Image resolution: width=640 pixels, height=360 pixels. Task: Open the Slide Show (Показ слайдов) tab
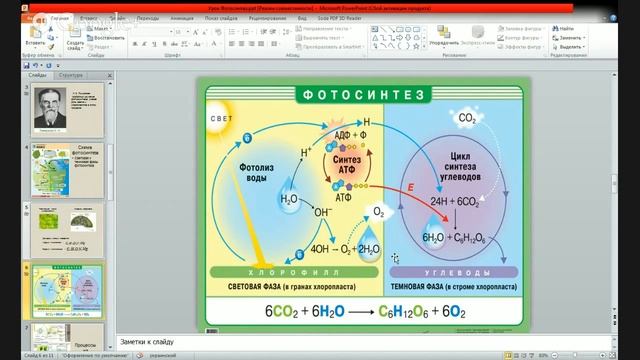(221, 18)
